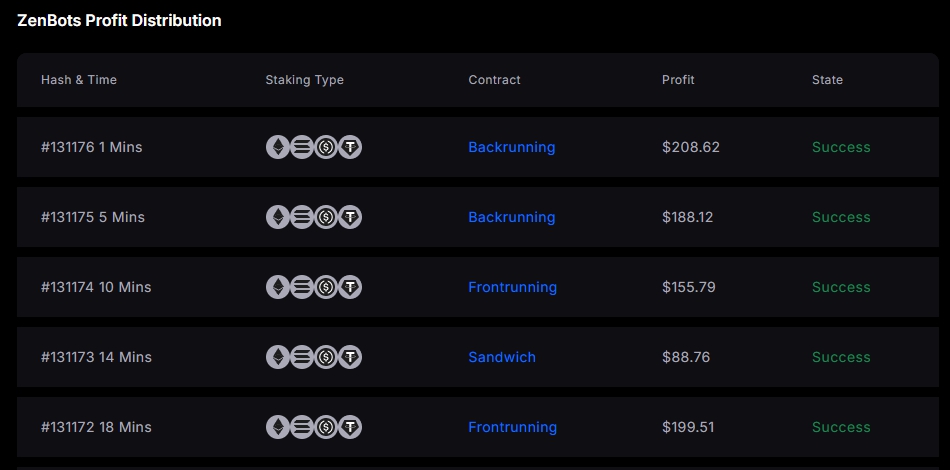
Task: Click the USDC coin icon in row #131172
Action: click(326, 427)
